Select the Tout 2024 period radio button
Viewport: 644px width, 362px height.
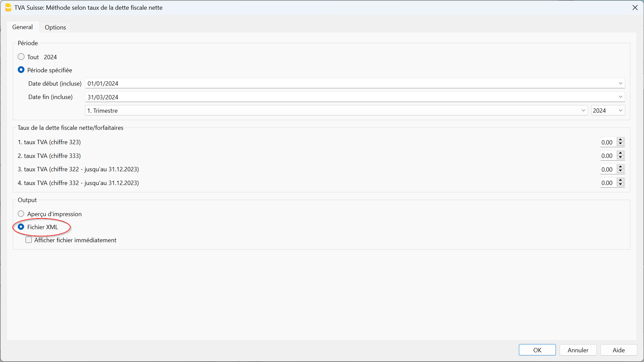coord(21,57)
